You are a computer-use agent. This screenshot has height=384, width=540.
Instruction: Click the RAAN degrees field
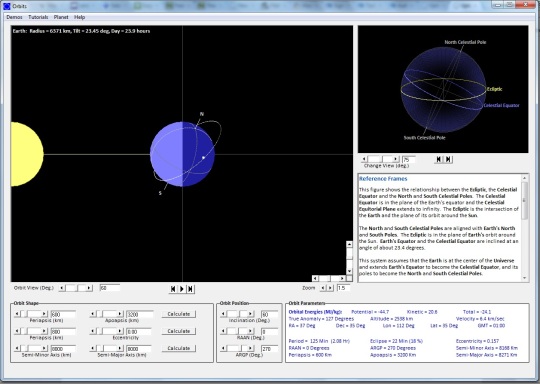(269, 331)
